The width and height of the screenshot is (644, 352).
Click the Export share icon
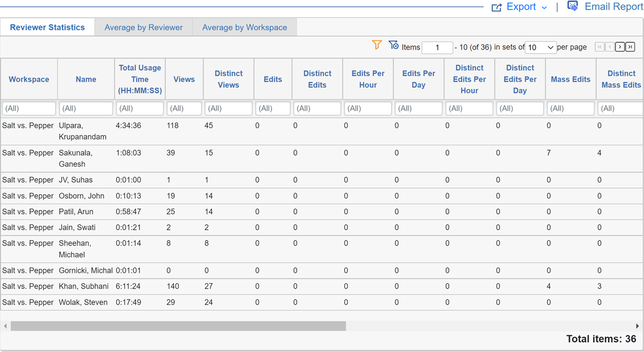click(x=496, y=8)
